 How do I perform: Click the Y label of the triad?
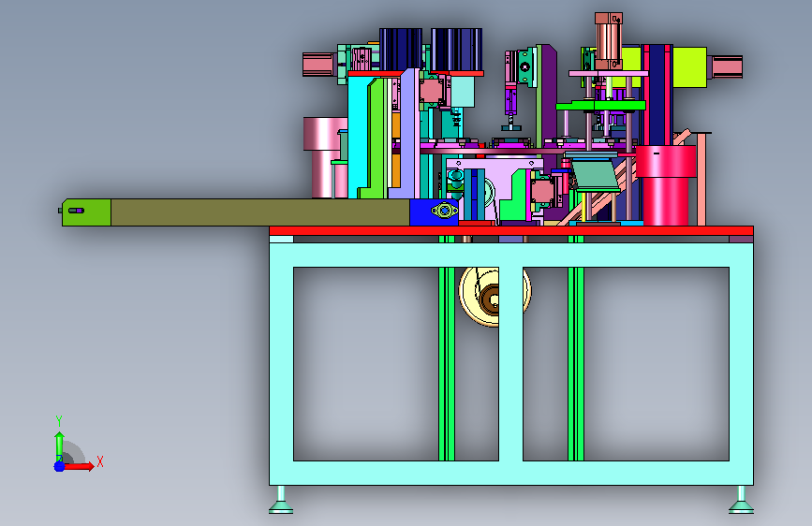(59, 421)
